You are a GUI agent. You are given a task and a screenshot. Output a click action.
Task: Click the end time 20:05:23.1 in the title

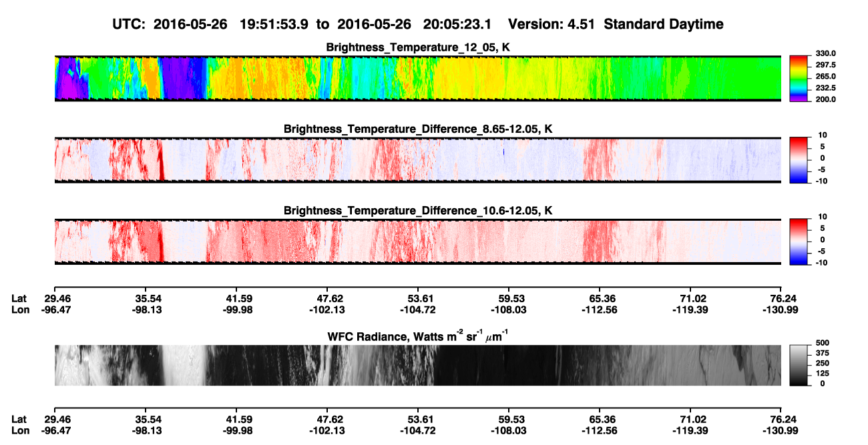click(459, 24)
